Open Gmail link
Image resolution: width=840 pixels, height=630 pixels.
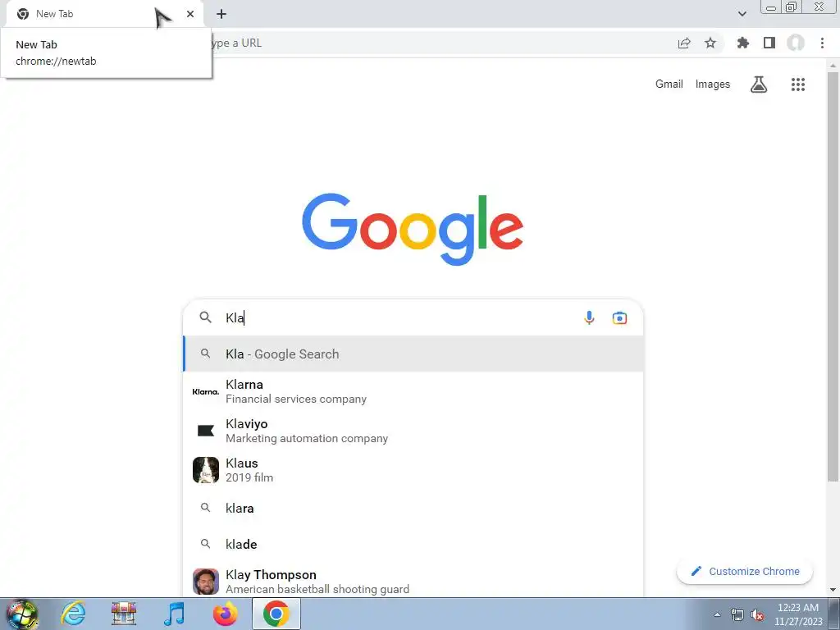[x=669, y=84]
